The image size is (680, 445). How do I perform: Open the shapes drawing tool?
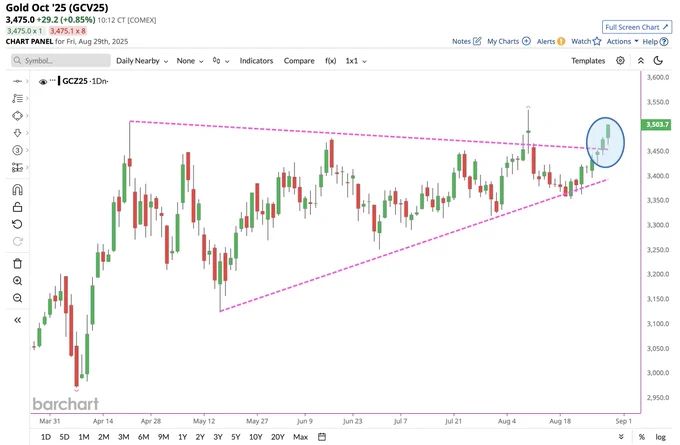(x=17, y=116)
